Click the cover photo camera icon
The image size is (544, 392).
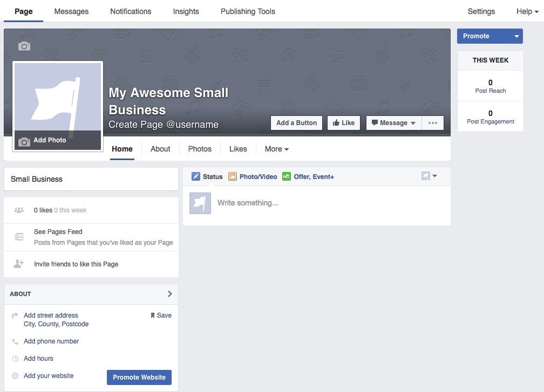[24, 46]
